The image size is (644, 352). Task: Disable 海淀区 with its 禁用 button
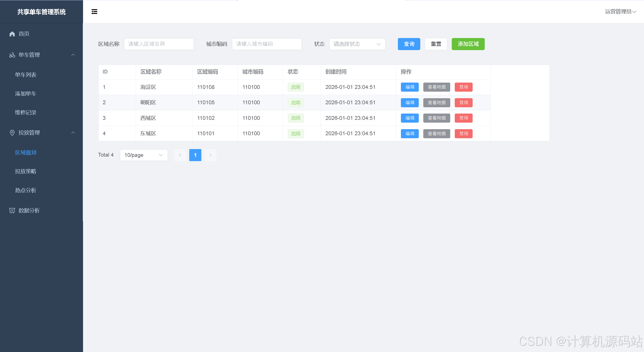[x=463, y=87]
